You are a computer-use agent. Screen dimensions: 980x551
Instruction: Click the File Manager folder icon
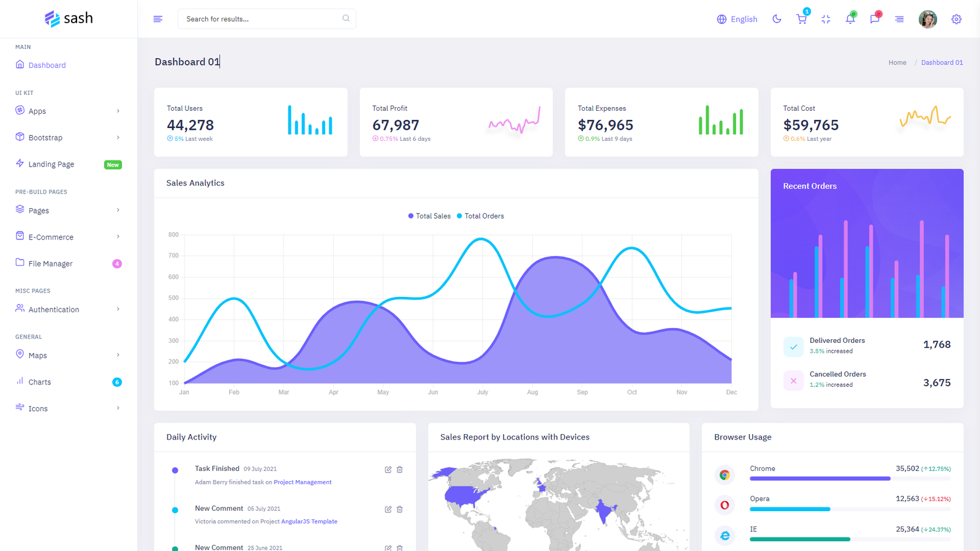coord(20,262)
